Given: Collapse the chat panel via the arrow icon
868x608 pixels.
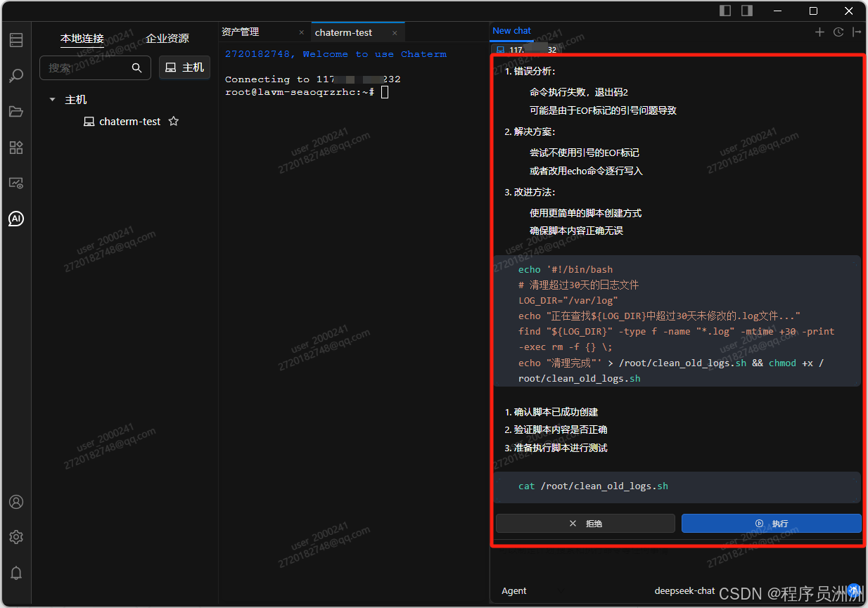Looking at the screenshot, I should click(855, 32).
